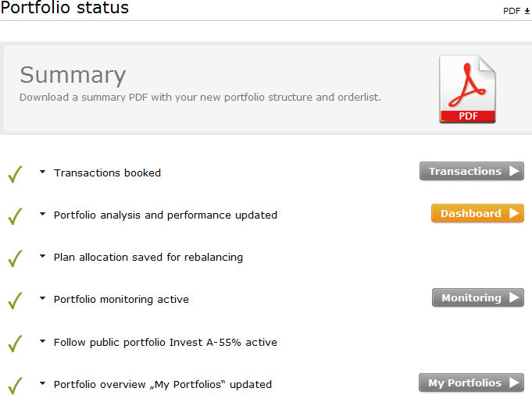Expand Portfolio analysis and performance arrow

(x=43, y=215)
